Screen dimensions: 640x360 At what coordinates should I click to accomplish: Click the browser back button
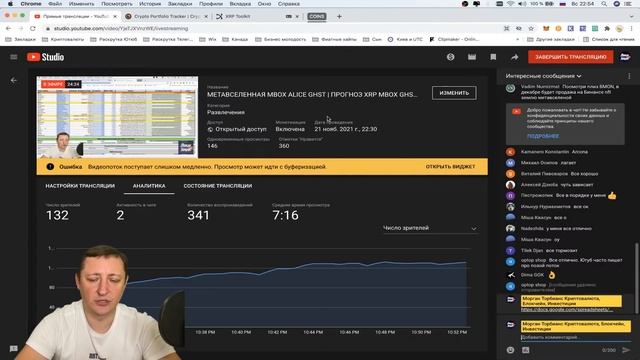point(9,28)
